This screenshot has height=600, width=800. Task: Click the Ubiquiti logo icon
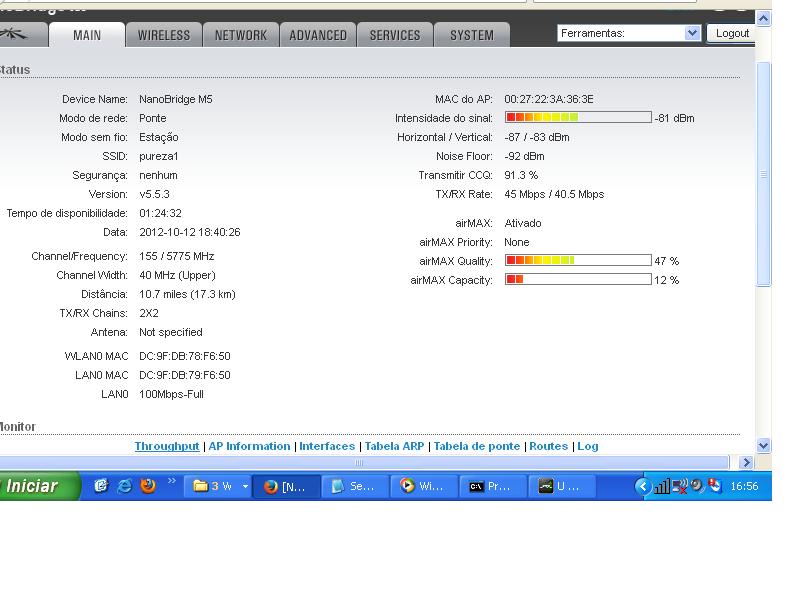(x=14, y=35)
